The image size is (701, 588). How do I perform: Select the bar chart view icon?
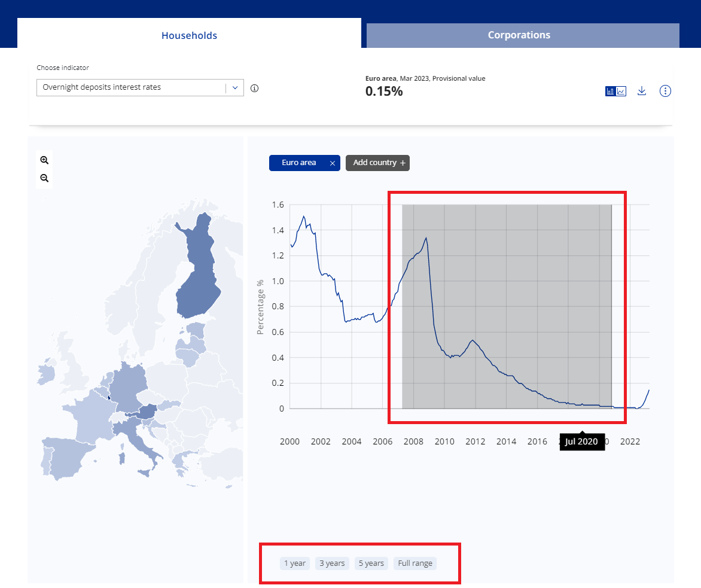point(611,91)
